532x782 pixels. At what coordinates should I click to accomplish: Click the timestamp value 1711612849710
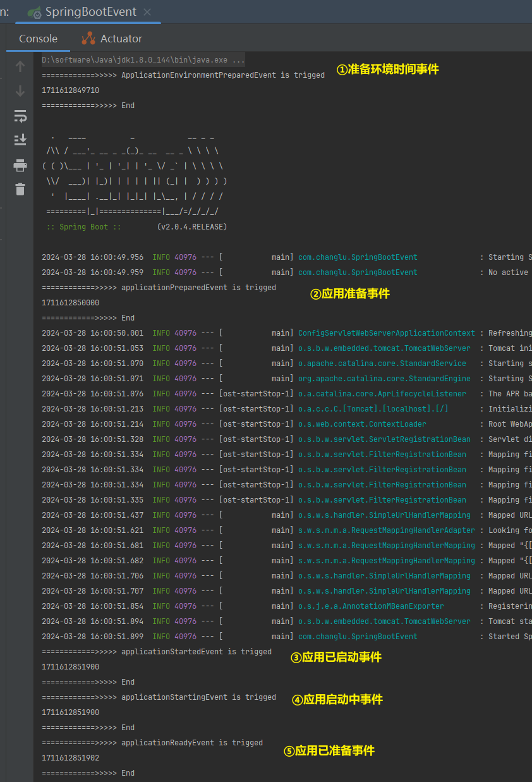tap(70, 90)
